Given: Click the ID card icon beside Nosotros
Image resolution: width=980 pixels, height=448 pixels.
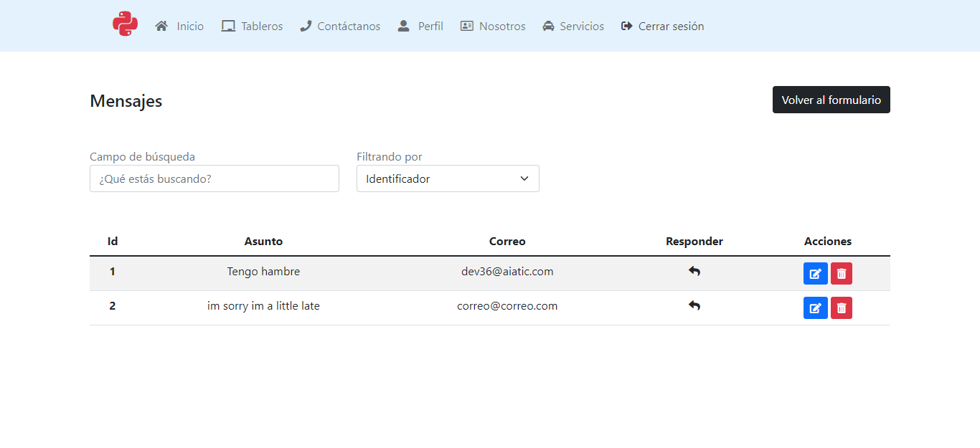Looking at the screenshot, I should coord(467,26).
